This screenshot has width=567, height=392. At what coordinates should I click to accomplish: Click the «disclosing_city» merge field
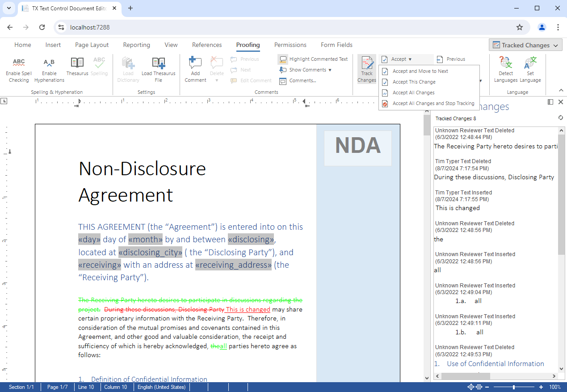150,252
